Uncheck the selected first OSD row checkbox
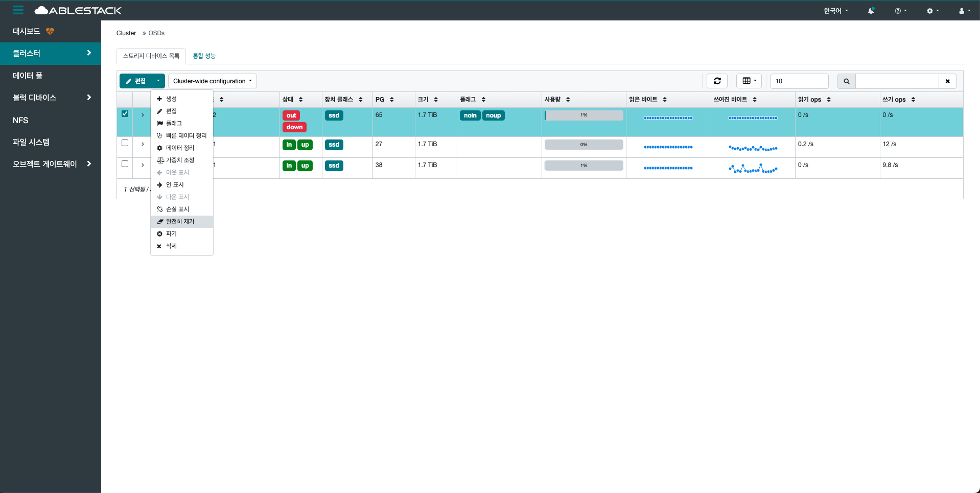The width and height of the screenshot is (980, 493). point(125,114)
